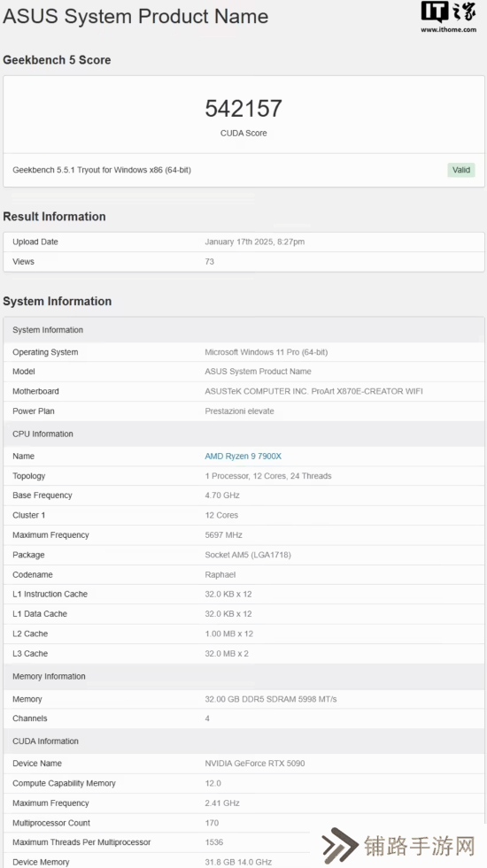Click the green Valid badge
This screenshot has width=487, height=868.
pos(461,170)
